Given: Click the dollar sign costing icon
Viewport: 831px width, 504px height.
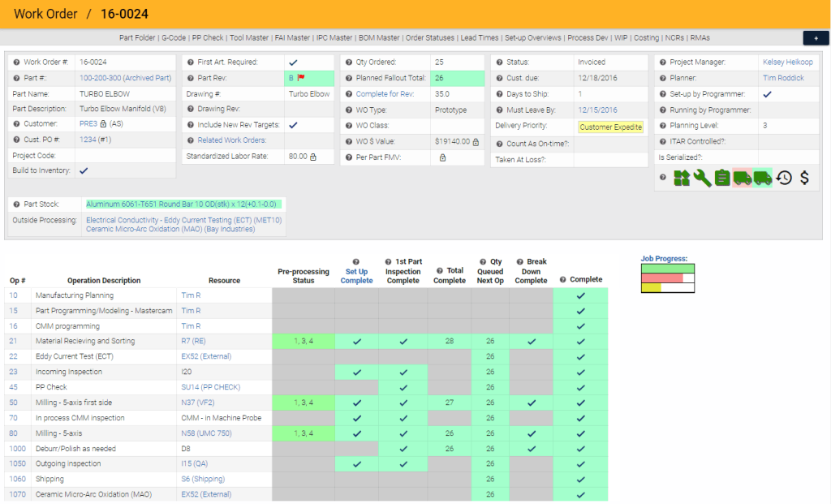Looking at the screenshot, I should [x=804, y=179].
